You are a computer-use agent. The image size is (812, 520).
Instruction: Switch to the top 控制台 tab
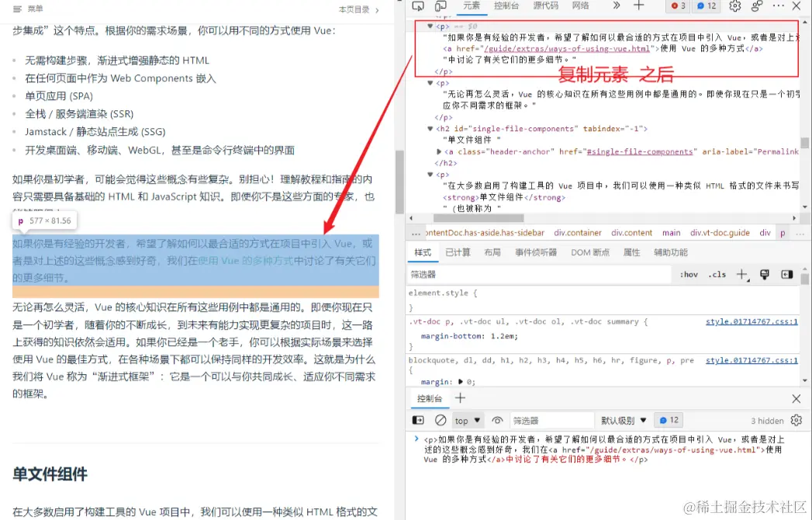(506, 5)
